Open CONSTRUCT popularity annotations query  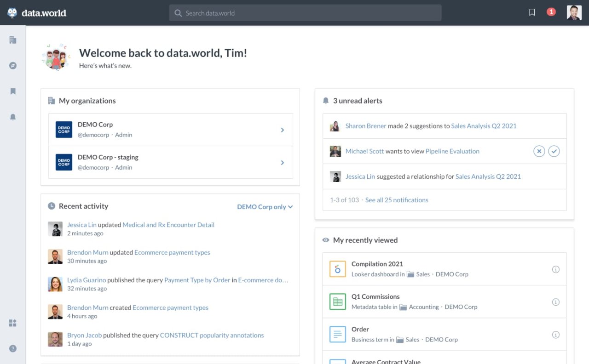[212, 335]
